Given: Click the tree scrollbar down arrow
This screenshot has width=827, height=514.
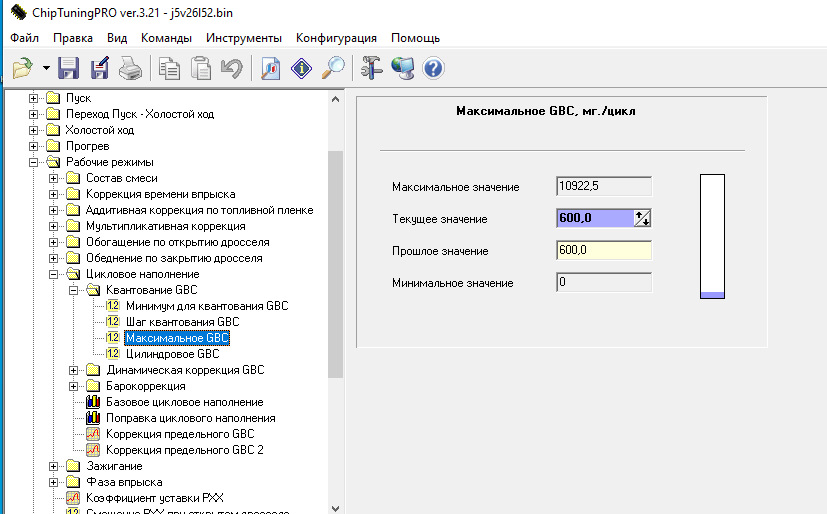Looking at the screenshot, I should [335, 508].
